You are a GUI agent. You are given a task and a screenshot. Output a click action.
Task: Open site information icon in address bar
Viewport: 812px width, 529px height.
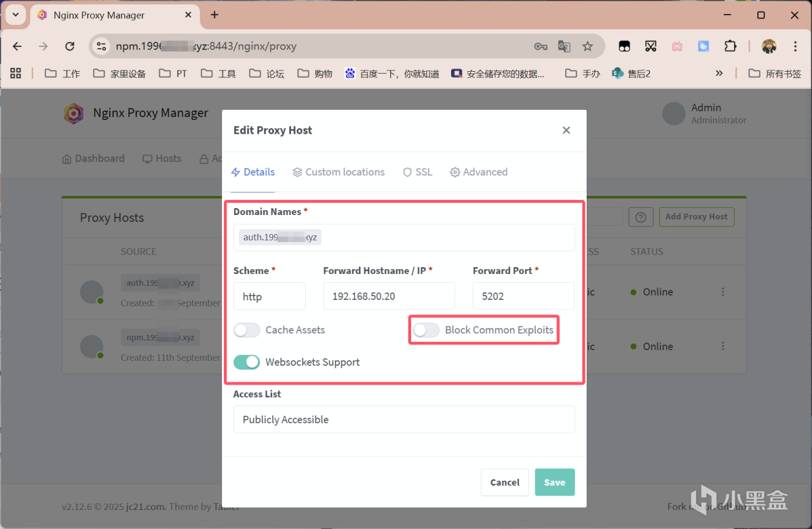click(101, 46)
